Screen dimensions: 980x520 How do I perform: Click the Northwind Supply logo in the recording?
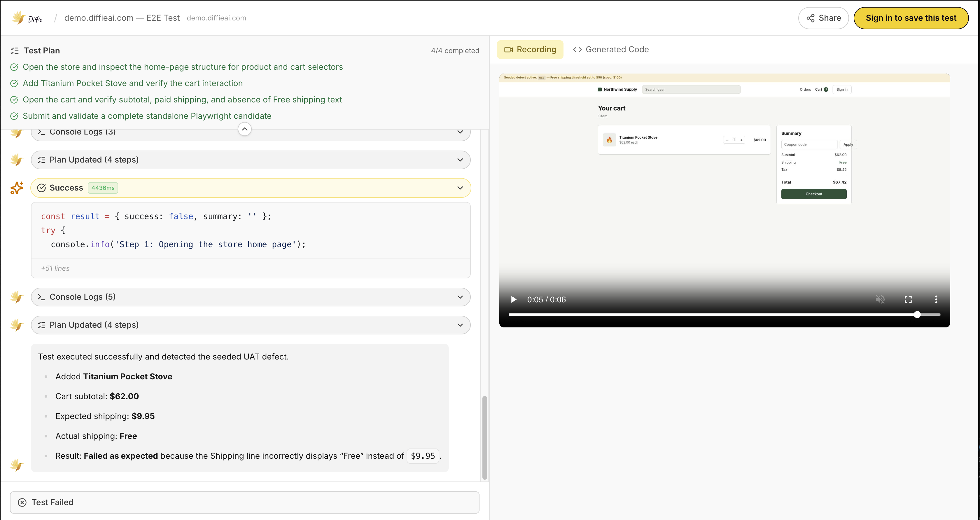[x=617, y=90]
